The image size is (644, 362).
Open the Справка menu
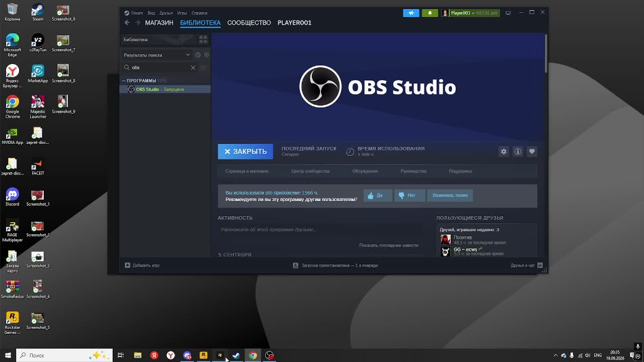(x=199, y=13)
